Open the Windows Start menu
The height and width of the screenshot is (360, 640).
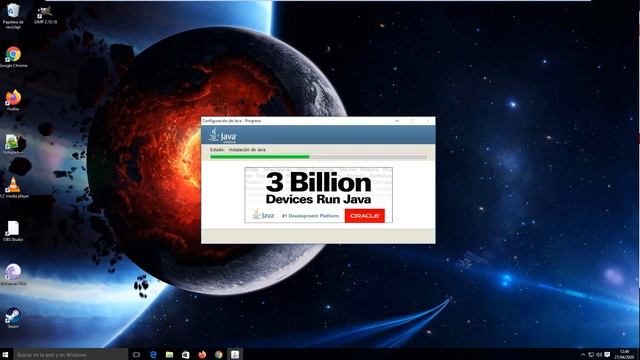coord(6,354)
